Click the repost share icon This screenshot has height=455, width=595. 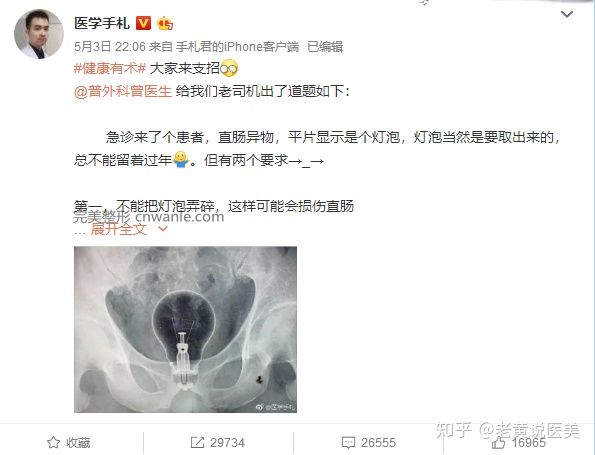197,442
